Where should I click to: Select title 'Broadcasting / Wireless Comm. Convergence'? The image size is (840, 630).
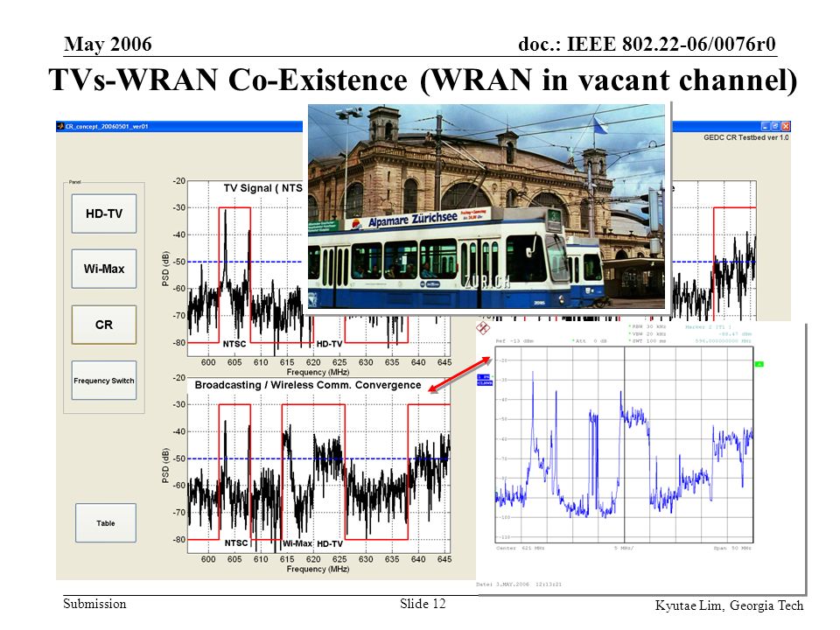[x=308, y=385]
